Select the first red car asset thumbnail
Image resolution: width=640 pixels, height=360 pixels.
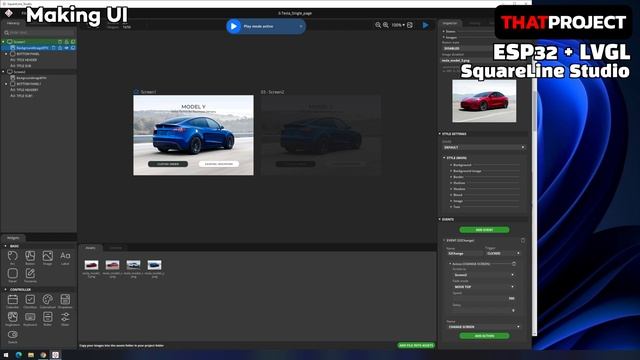(x=91, y=265)
